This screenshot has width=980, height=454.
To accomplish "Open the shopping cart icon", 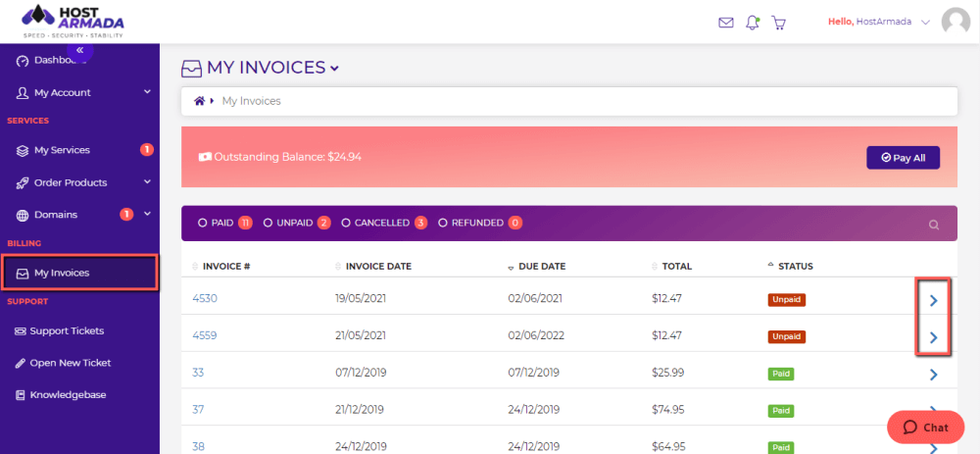I will pyautogui.click(x=779, y=24).
